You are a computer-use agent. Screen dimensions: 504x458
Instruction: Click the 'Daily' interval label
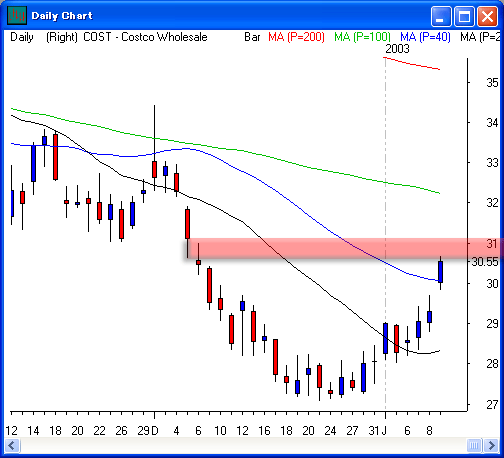[x=22, y=37]
